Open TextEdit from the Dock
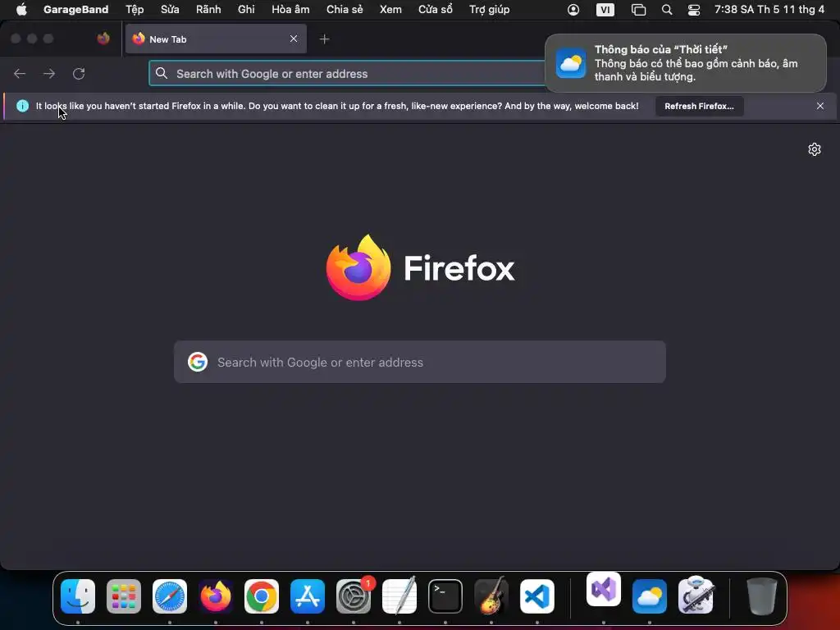This screenshot has width=840, height=630. pos(399,596)
